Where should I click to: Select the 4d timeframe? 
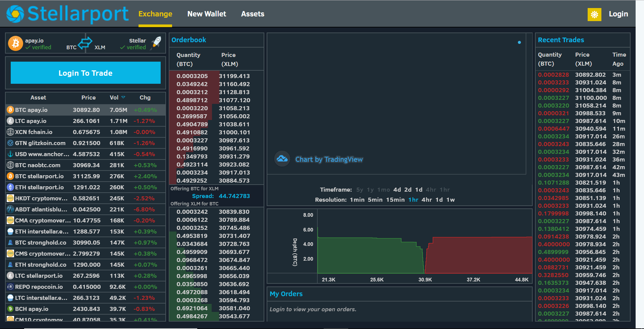point(397,190)
